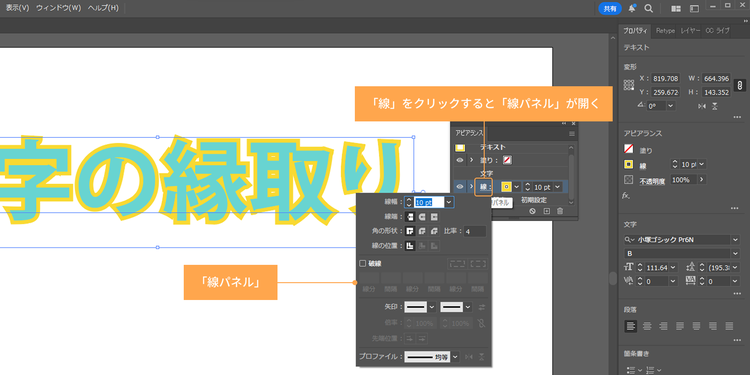Click the duplicate selected item icon

pyautogui.click(x=547, y=211)
